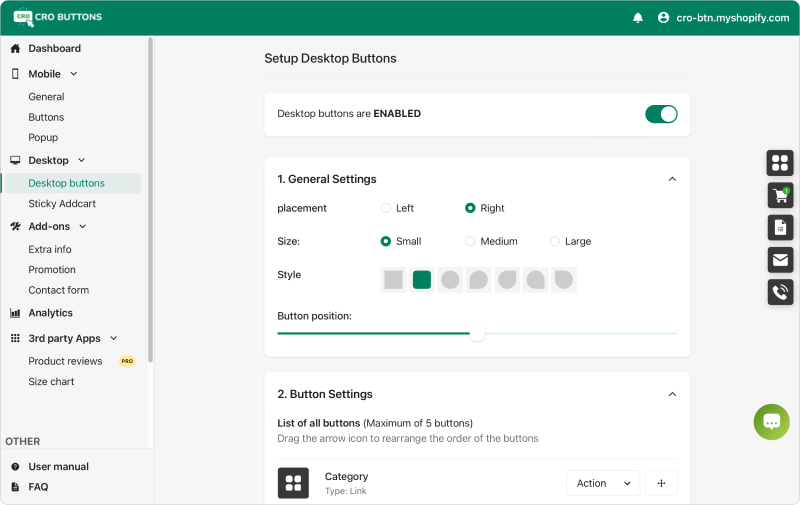Collapse the General Settings section
The width and height of the screenshot is (800, 505).
tap(672, 179)
